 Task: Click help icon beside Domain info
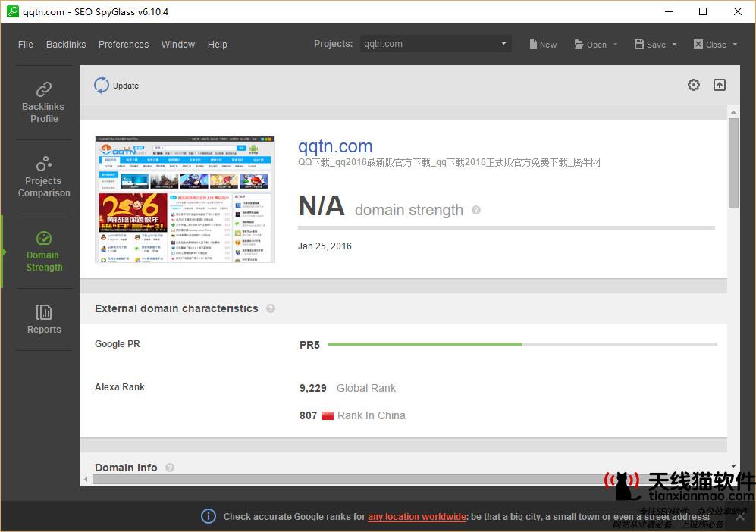point(170,468)
